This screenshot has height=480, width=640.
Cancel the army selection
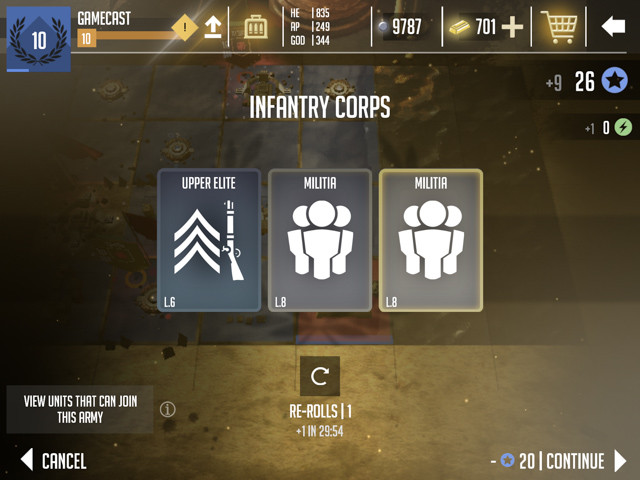(54, 460)
